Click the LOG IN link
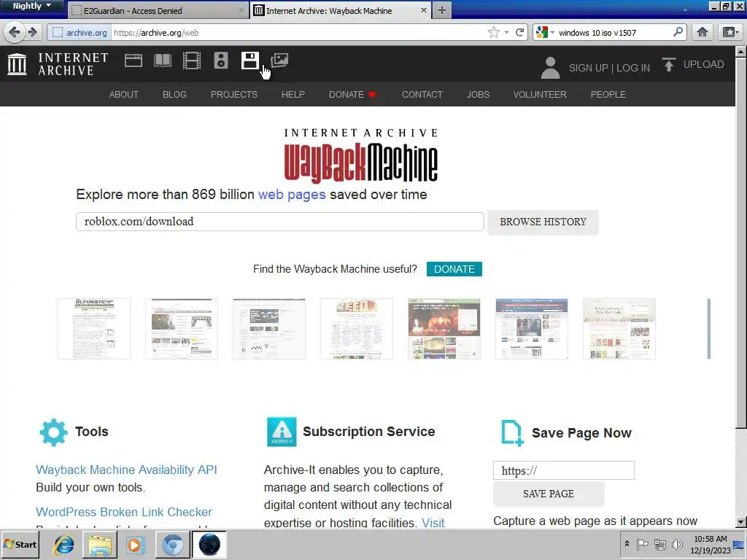The width and height of the screenshot is (747, 560). [633, 68]
